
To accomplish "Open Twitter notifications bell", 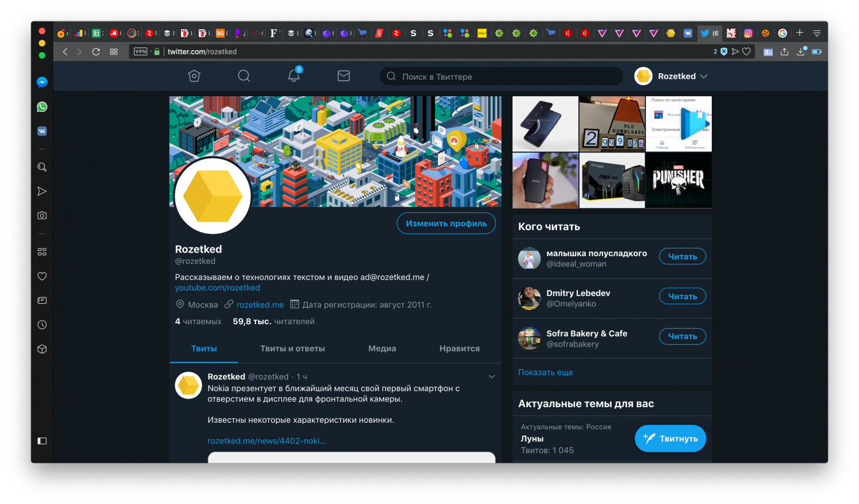I will tap(294, 75).
